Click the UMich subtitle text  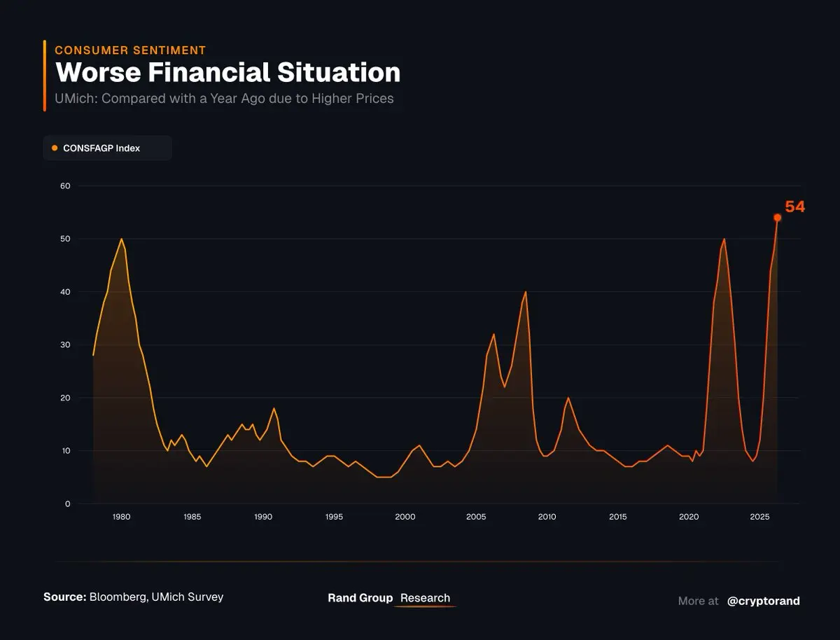[224, 98]
